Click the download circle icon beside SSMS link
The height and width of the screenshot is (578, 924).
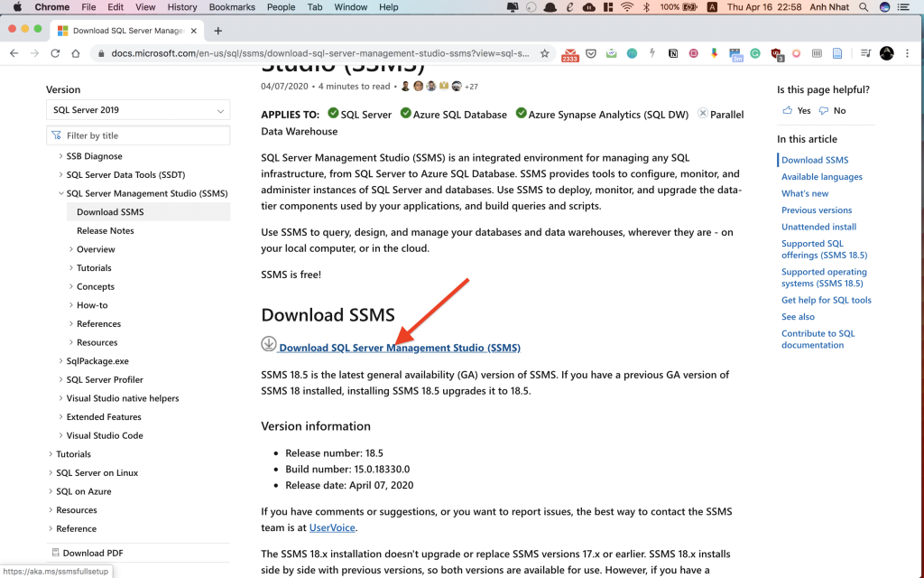pyautogui.click(x=269, y=344)
